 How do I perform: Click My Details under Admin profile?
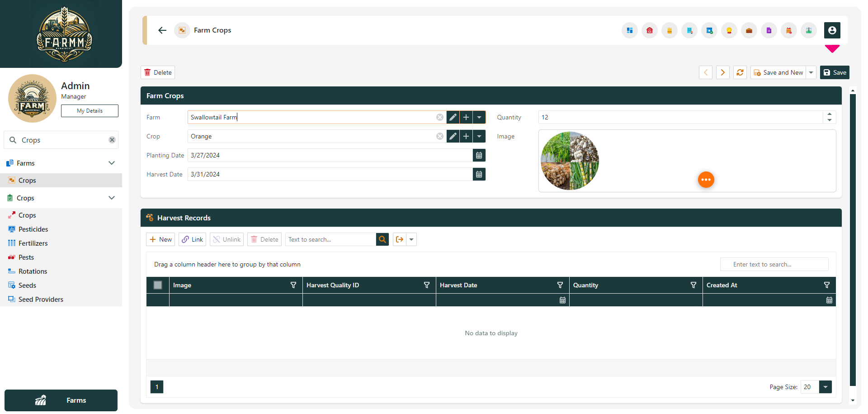pos(90,111)
